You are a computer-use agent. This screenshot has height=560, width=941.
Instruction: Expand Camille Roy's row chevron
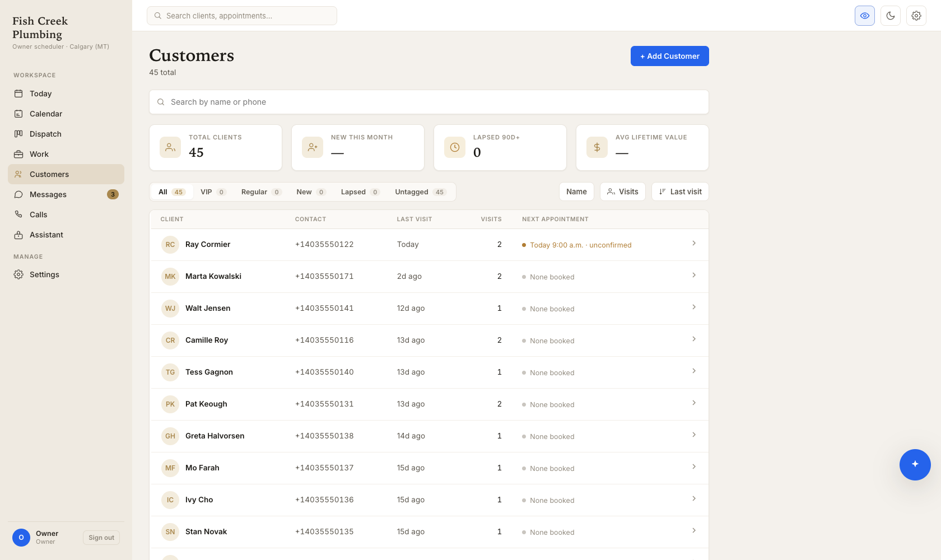tap(694, 339)
